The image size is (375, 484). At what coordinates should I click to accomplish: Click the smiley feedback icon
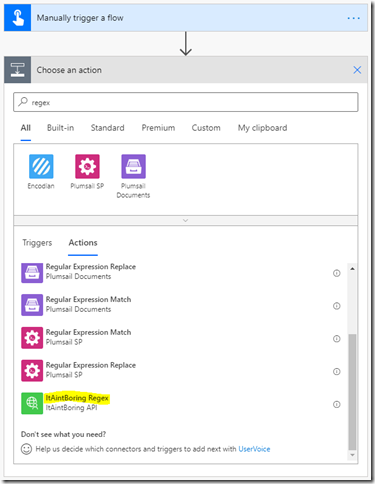(x=26, y=449)
